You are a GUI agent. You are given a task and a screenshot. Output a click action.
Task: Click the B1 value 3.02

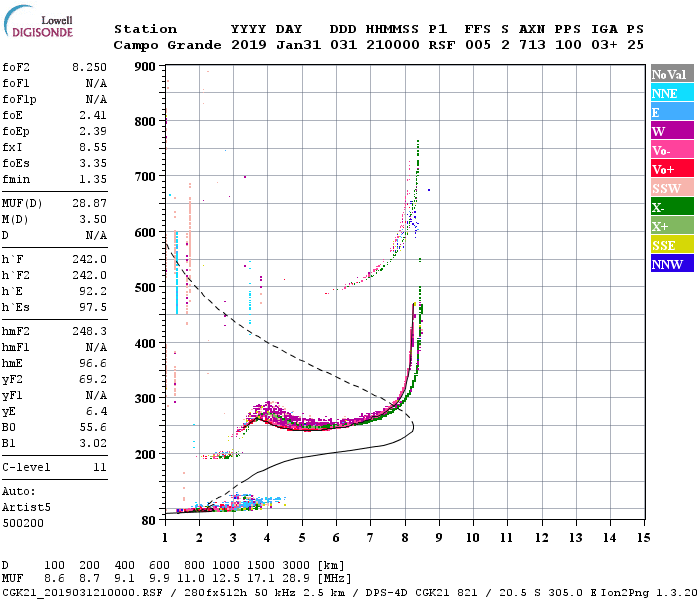93,443
